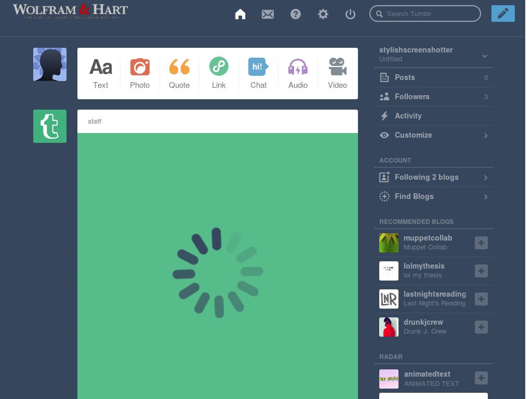Follow muppetcollab with the plus button

481,243
